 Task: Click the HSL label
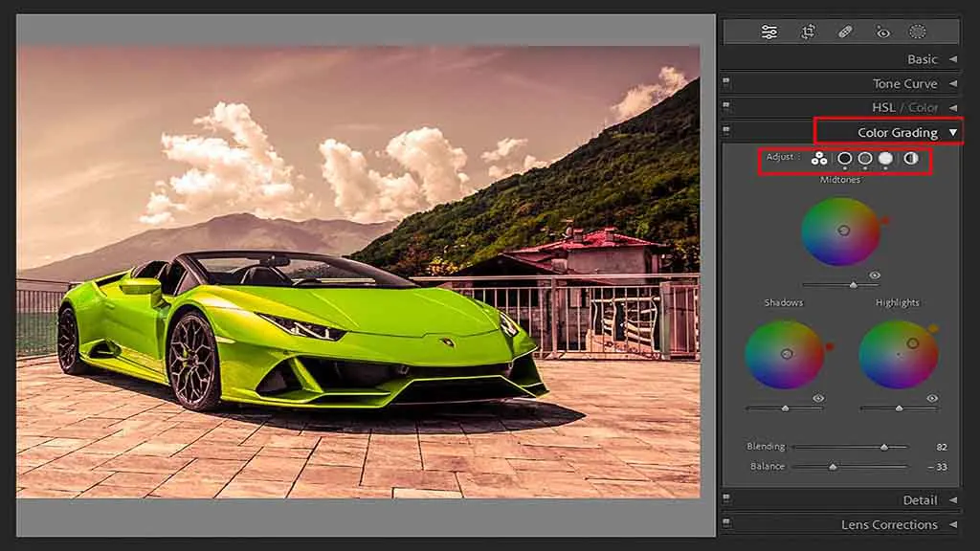click(883, 108)
